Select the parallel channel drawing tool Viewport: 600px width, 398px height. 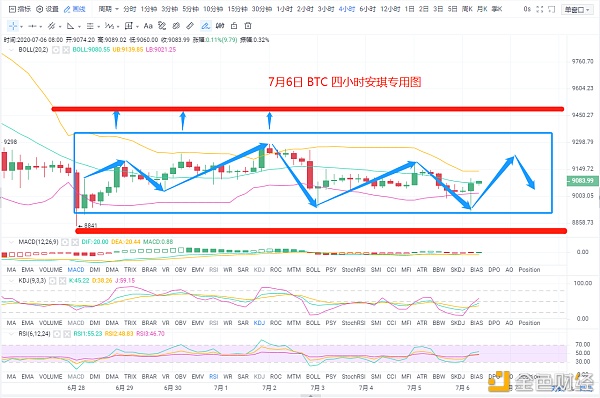click(51, 26)
